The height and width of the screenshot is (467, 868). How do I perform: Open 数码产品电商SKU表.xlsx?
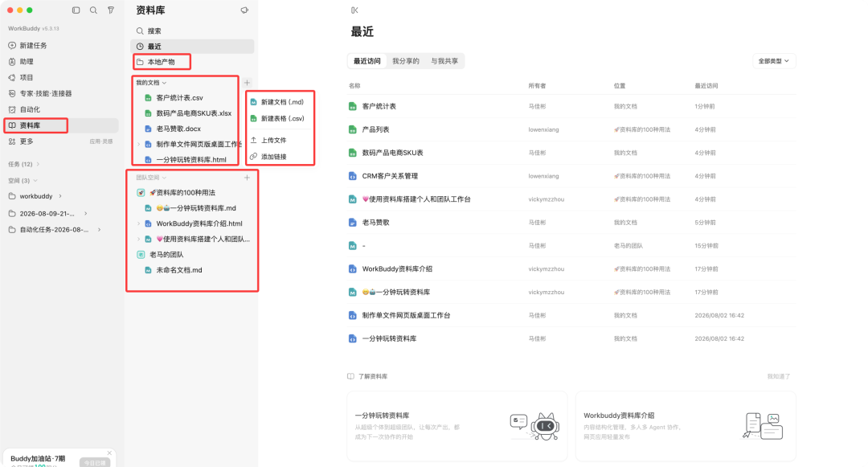click(x=194, y=113)
